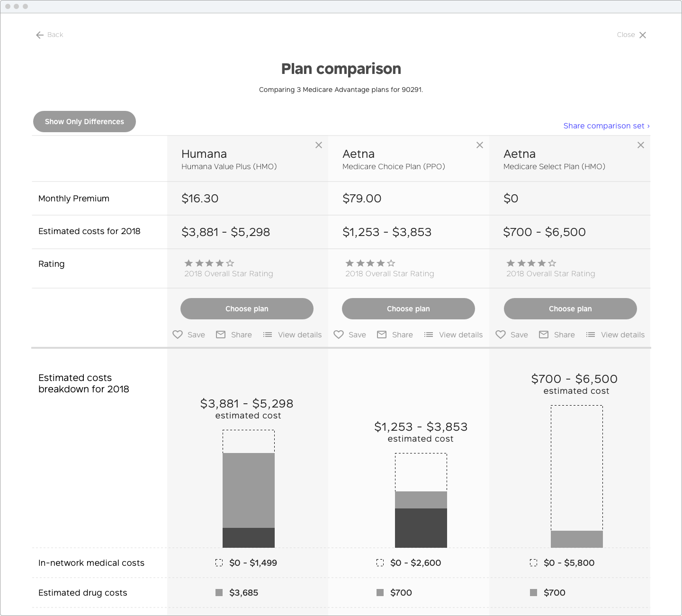Click dashed legend marker beside $0 - $1,499

point(219,563)
